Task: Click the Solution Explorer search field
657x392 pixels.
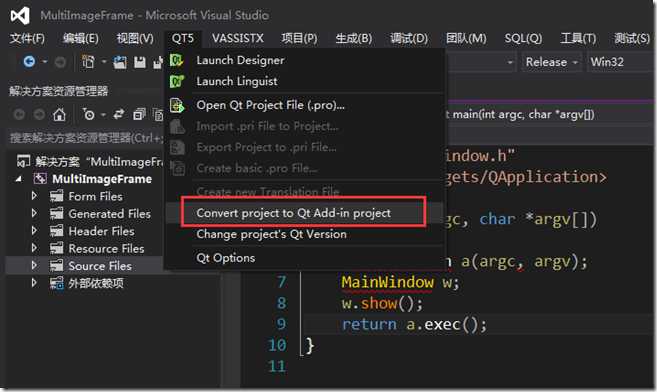Action: 86,137
